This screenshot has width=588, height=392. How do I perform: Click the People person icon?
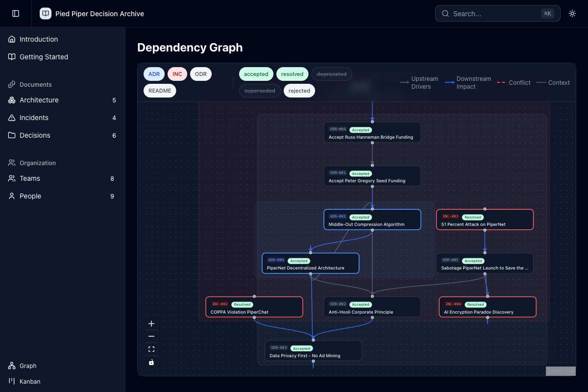pos(12,196)
